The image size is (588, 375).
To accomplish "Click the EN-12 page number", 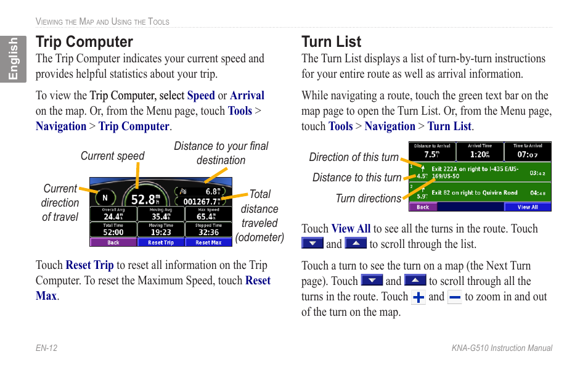I will (x=46, y=348).
